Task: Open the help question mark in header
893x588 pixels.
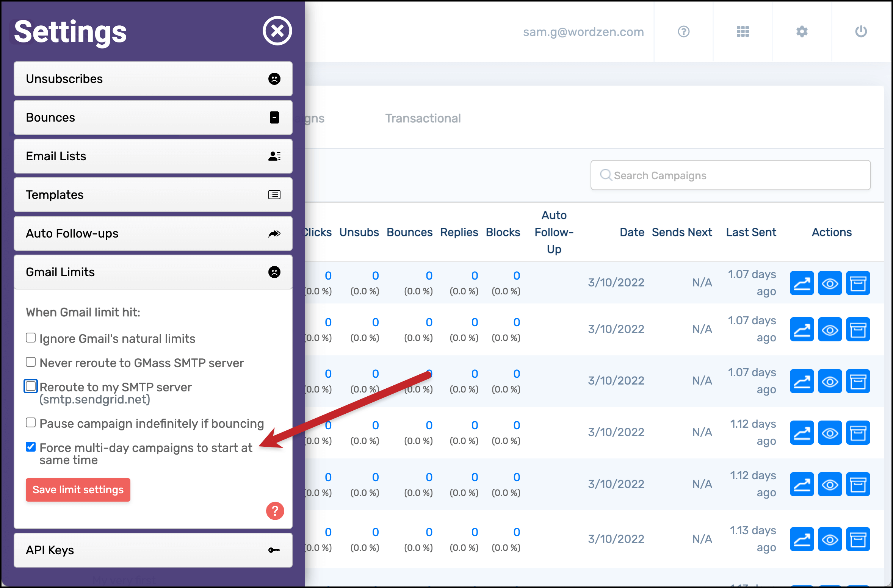Action: [683, 31]
